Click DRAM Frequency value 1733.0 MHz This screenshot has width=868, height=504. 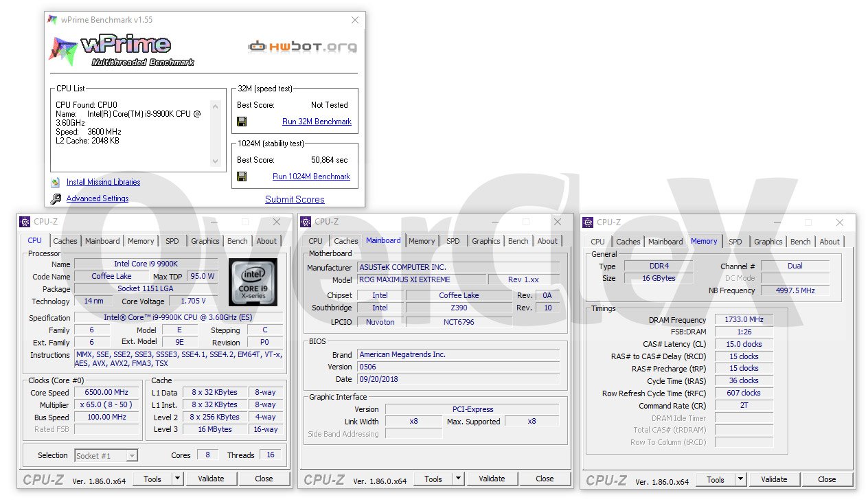tap(744, 319)
